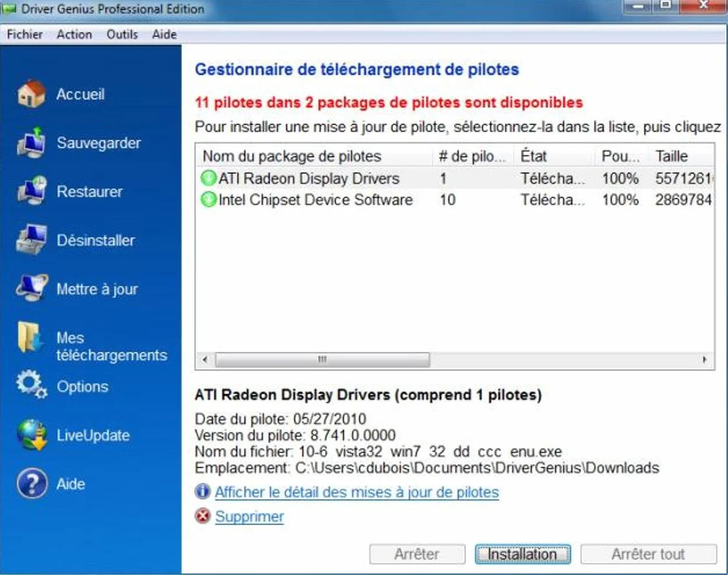This screenshot has width=728, height=575.
Task: Click driver count 10 in Intel row
Action: tap(447, 200)
